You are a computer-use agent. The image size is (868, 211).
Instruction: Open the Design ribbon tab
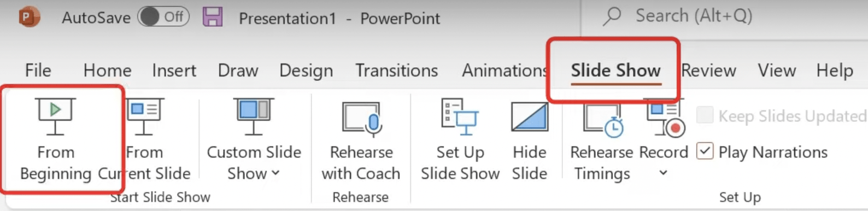[x=306, y=71]
